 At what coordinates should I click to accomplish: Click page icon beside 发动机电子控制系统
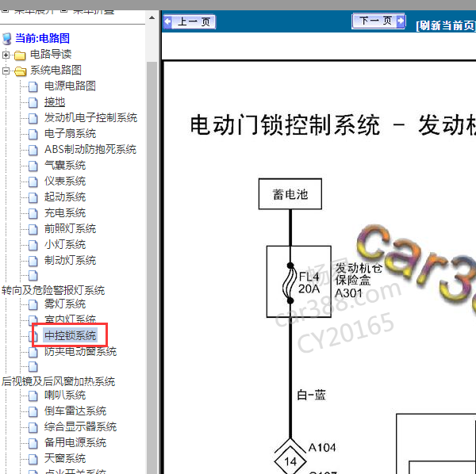pyautogui.click(x=33, y=118)
